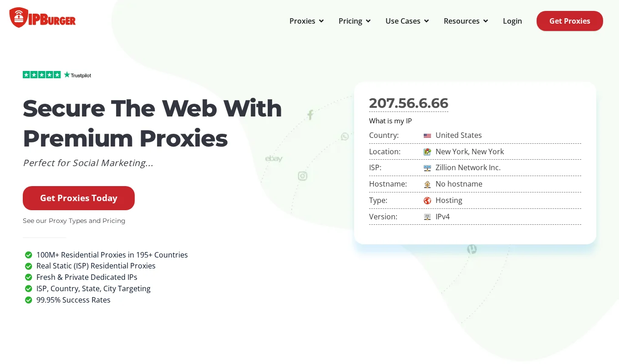619x364 pixels.
Task: Click the faded Facebook icon
Action: (310, 115)
